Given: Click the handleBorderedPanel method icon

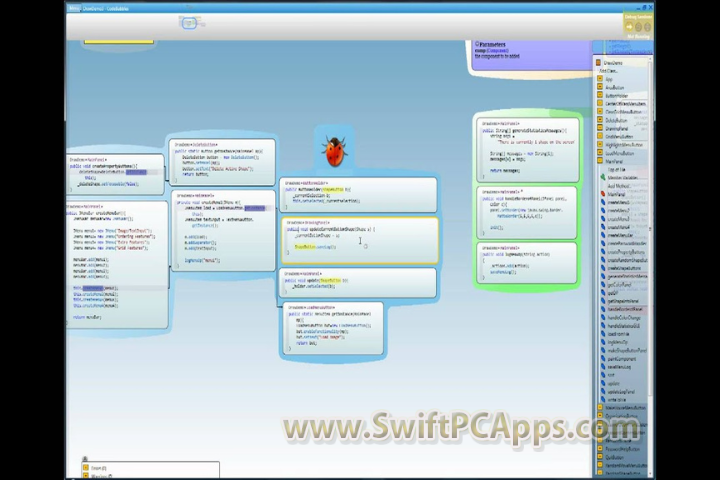Looking at the screenshot, I should [x=603, y=309].
